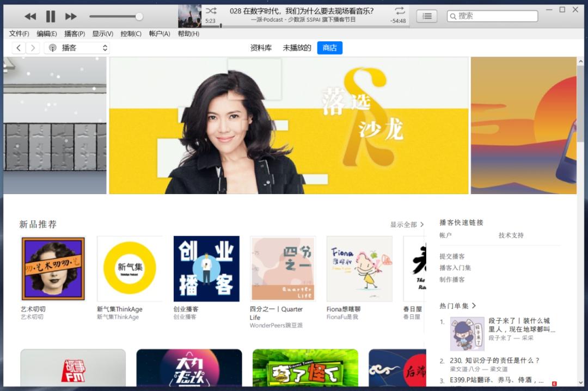This screenshot has height=391, width=588.
Task: Click the 提交播客 link
Action: 451,256
